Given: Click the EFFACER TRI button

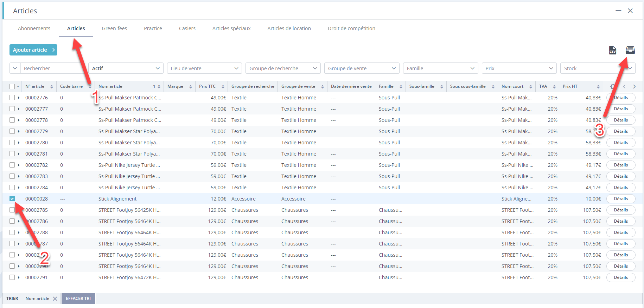Looking at the screenshot, I should 78,299.
